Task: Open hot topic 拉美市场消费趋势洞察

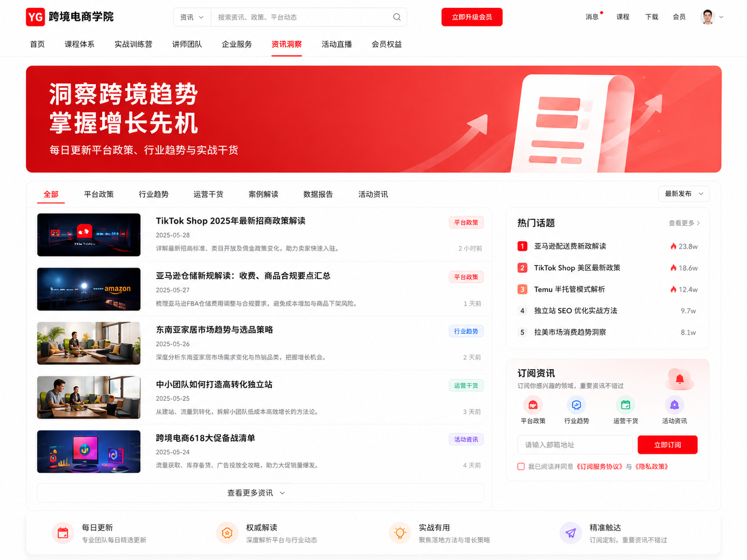Action: pos(570,333)
